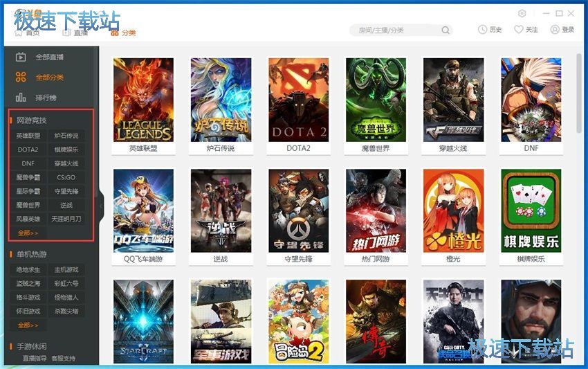Image resolution: width=588 pixels, height=369 pixels.
Task: Open the 怪物猎人 sidebar tag
Action: [x=66, y=297]
